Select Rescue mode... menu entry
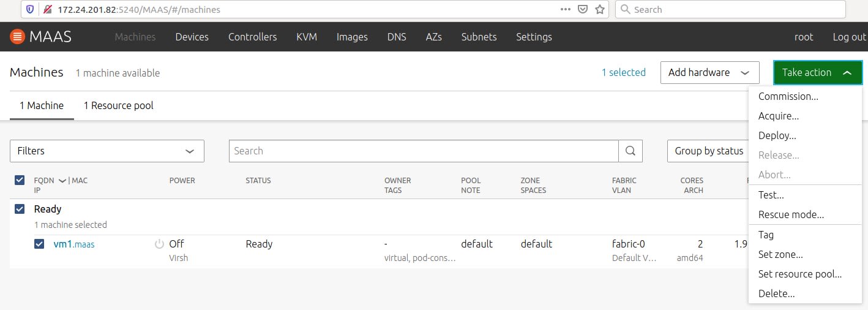The height and width of the screenshot is (310, 868). [805, 214]
